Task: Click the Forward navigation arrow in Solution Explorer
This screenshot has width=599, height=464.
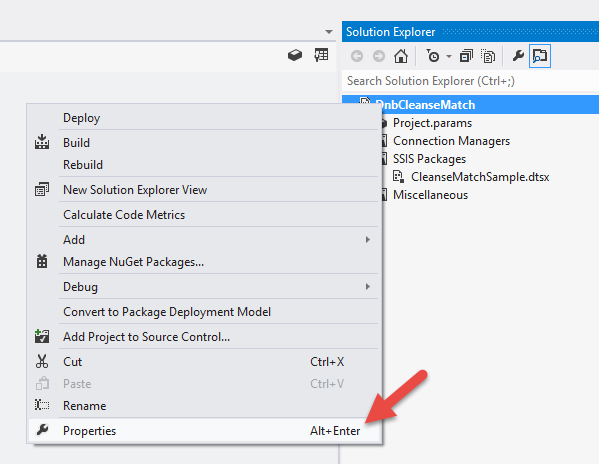Action: (379, 56)
